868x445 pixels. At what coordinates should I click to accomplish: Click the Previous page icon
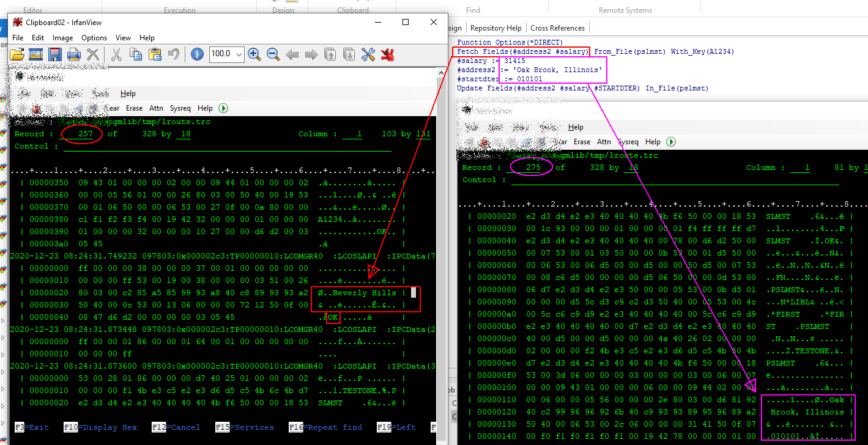pyautogui.click(x=330, y=54)
